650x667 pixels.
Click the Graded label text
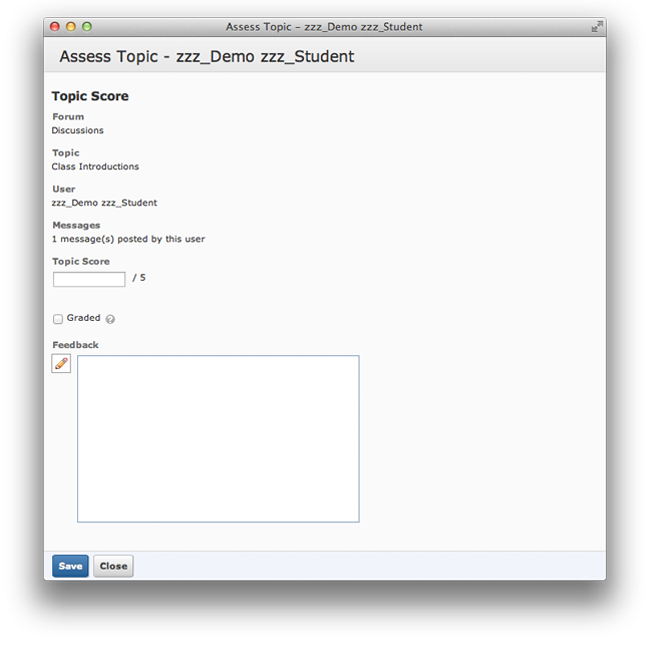[x=83, y=318]
